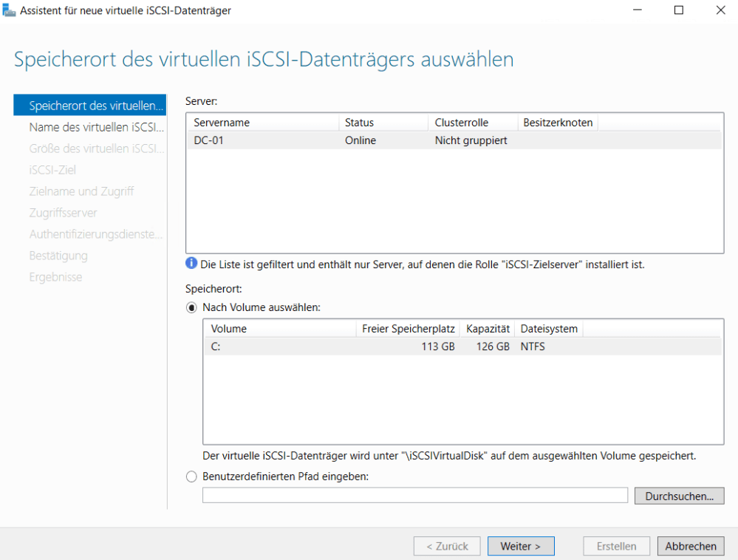This screenshot has width=738, height=560.
Task: Click Weiter > to proceed
Action: tap(521, 546)
